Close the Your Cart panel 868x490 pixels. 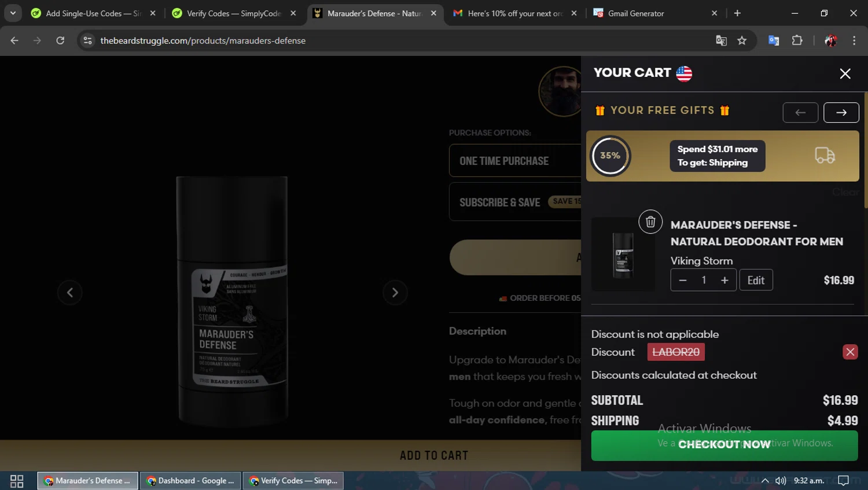(x=845, y=73)
